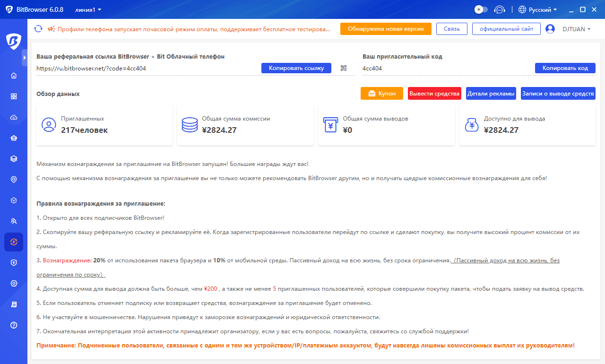Image resolution: width=605 pixels, height=364 pixels.
Task: Click the Обзор данных heading
Action: [58, 94]
